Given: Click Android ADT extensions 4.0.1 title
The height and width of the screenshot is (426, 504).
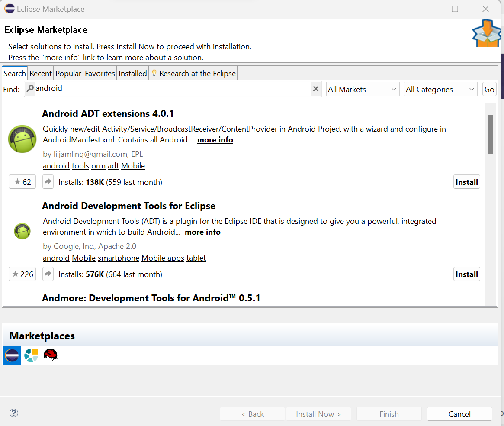Looking at the screenshot, I should pos(108,113).
